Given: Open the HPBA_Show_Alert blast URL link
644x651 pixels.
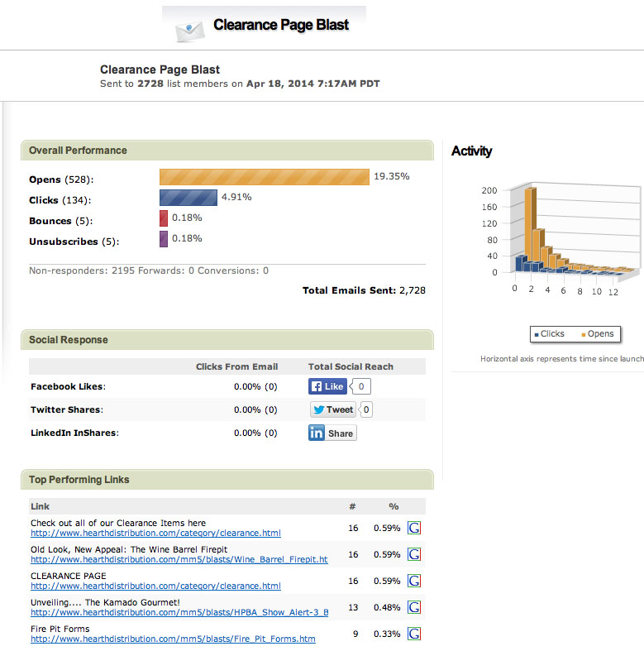Looking at the screenshot, I should pyautogui.click(x=179, y=613).
